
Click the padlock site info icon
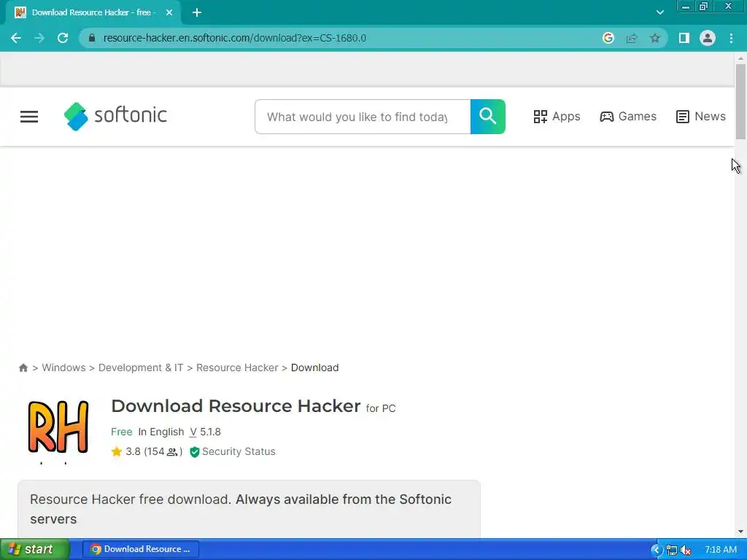[91, 38]
